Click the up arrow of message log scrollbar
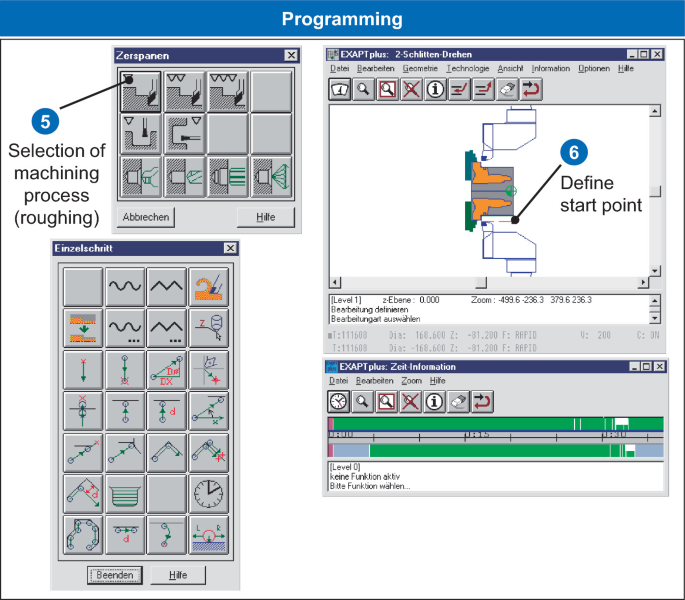685x600 pixels. coord(655,301)
